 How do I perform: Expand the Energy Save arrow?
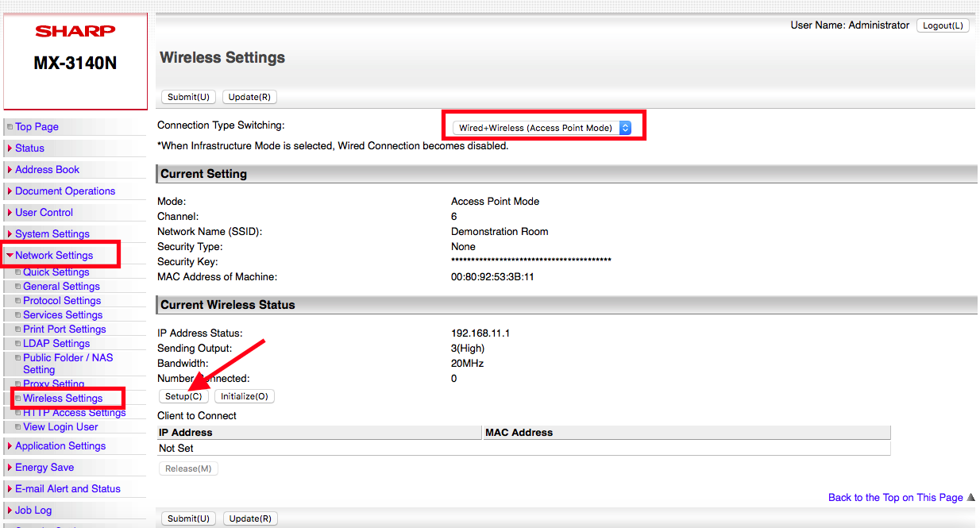(x=10, y=468)
